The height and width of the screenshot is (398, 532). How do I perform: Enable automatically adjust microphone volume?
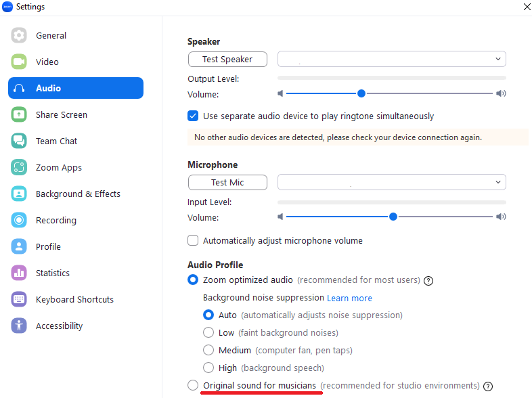pyautogui.click(x=193, y=240)
